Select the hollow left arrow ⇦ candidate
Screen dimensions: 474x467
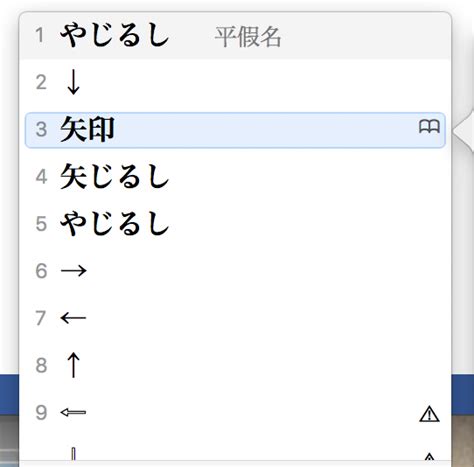(235, 413)
